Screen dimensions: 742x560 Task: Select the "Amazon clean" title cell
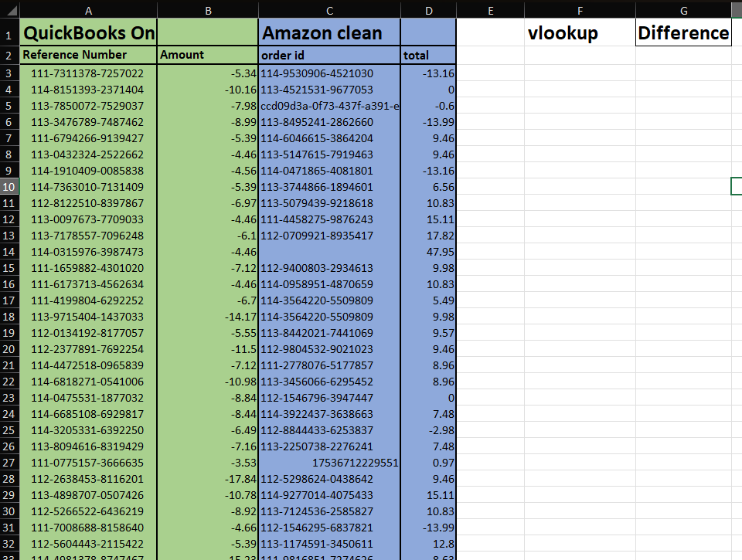[329, 33]
